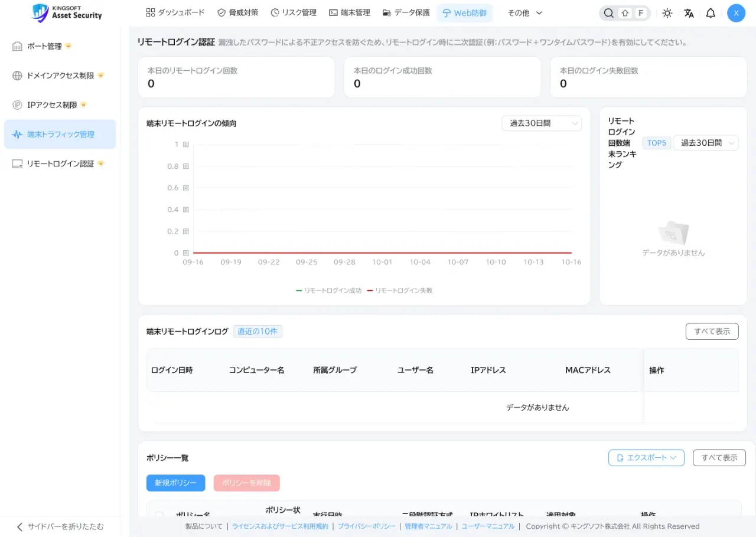Open the プライバシーポリシー footer link
Image resolution: width=756 pixels, height=537 pixels.
tap(367, 526)
